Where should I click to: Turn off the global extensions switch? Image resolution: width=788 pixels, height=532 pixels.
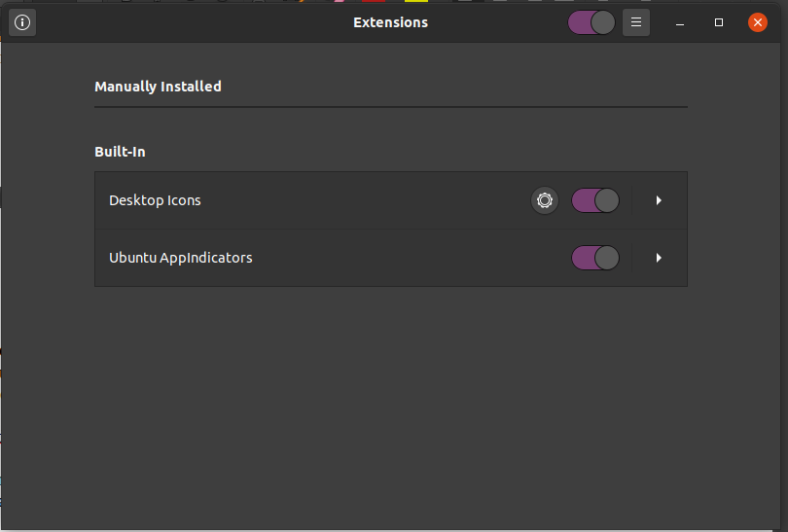click(x=591, y=22)
